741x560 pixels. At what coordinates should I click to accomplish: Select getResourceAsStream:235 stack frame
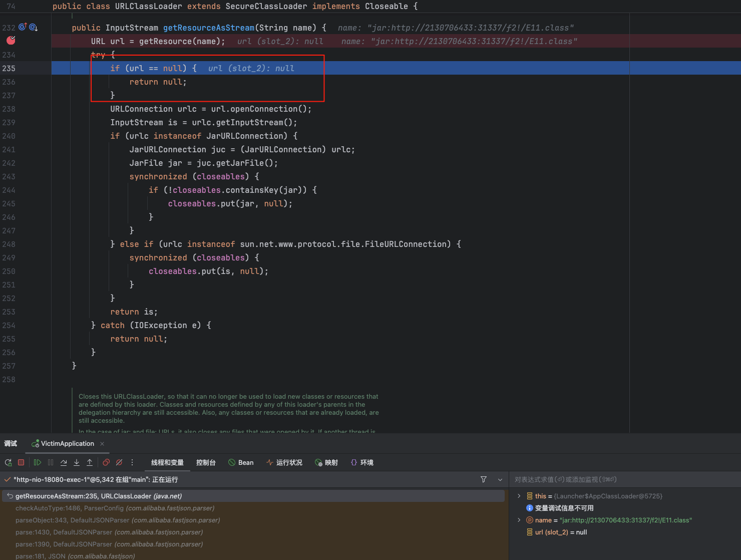pos(253,496)
